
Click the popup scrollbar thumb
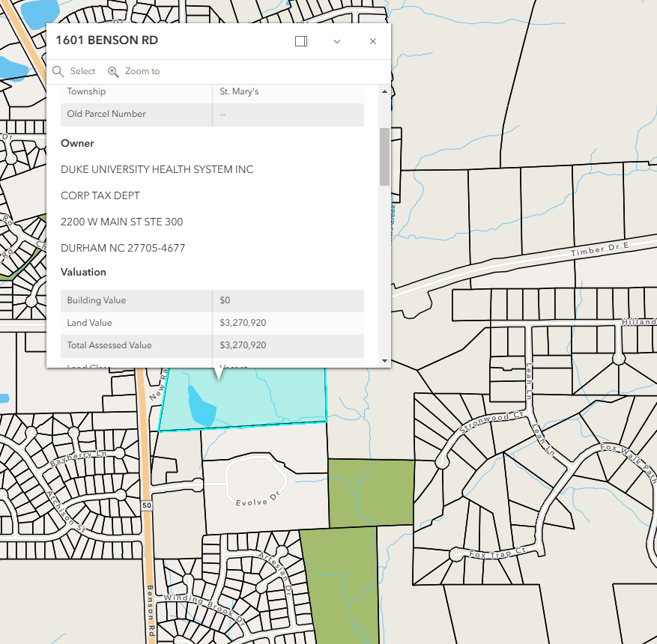[384, 156]
